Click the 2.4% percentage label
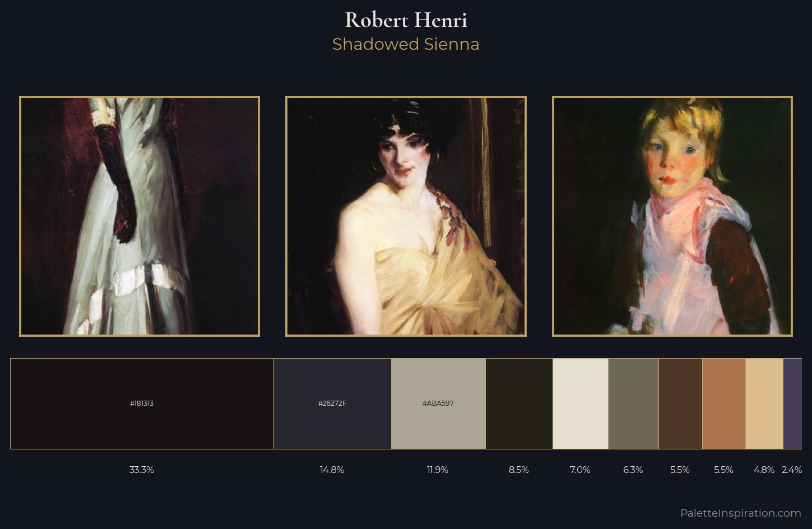The image size is (812, 529). click(x=792, y=470)
